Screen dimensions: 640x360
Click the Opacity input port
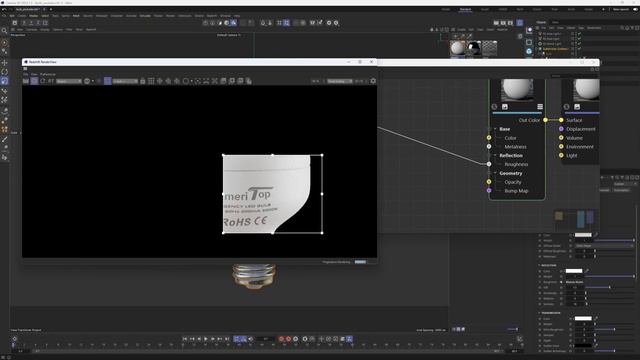point(489,182)
